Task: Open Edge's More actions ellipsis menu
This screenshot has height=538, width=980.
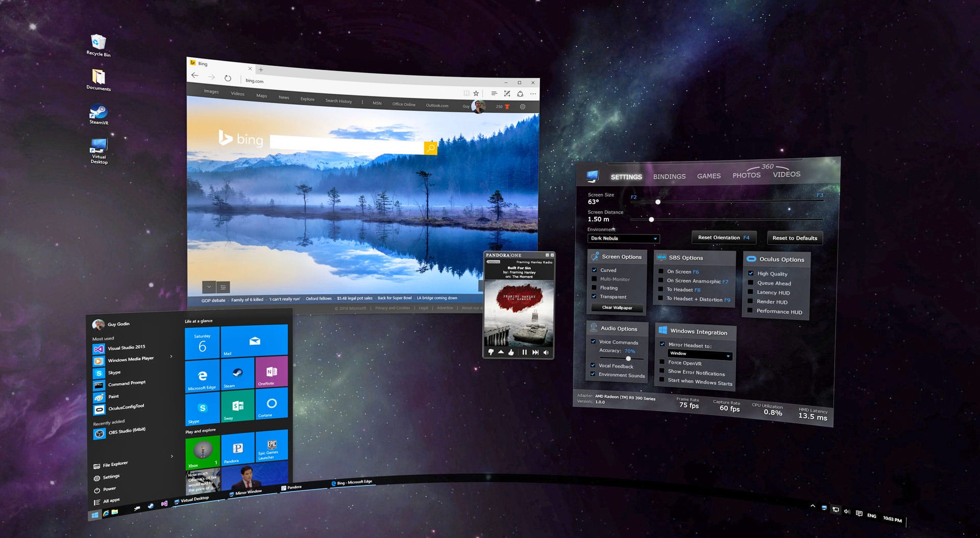Action: pos(533,94)
